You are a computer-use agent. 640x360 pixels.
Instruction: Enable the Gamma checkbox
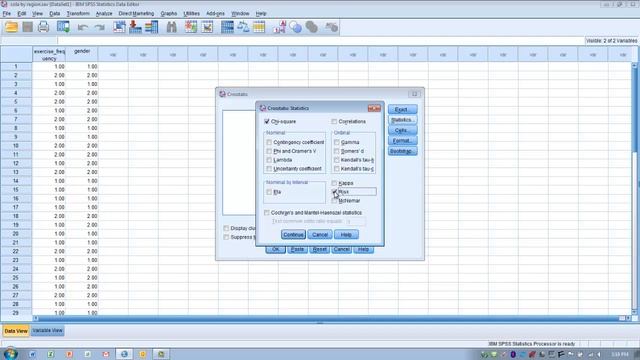pyautogui.click(x=336, y=142)
